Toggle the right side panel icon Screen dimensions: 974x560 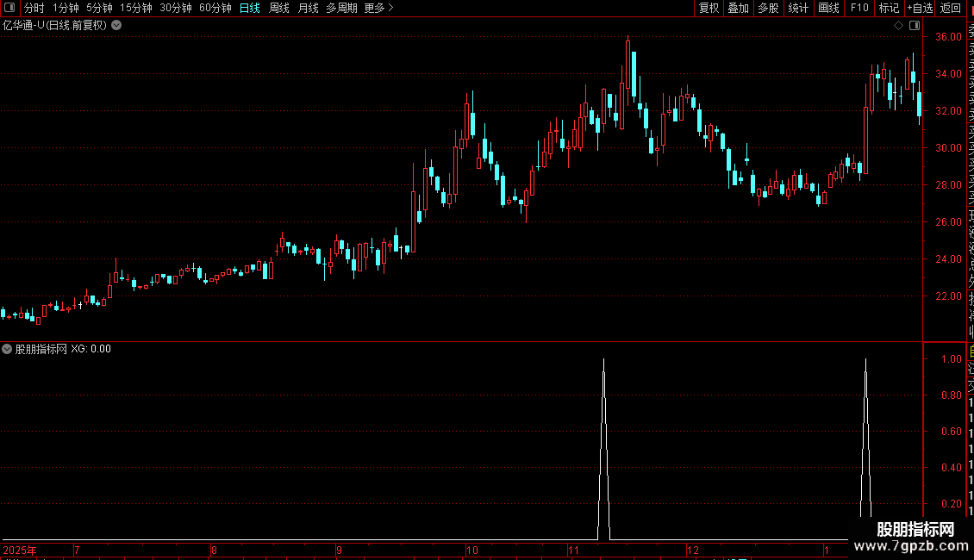(x=915, y=26)
